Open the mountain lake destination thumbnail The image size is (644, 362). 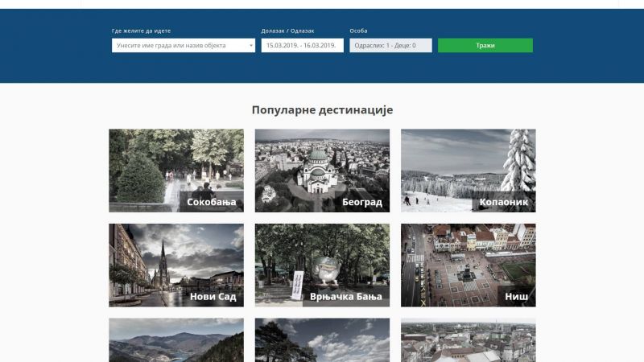pos(176,340)
